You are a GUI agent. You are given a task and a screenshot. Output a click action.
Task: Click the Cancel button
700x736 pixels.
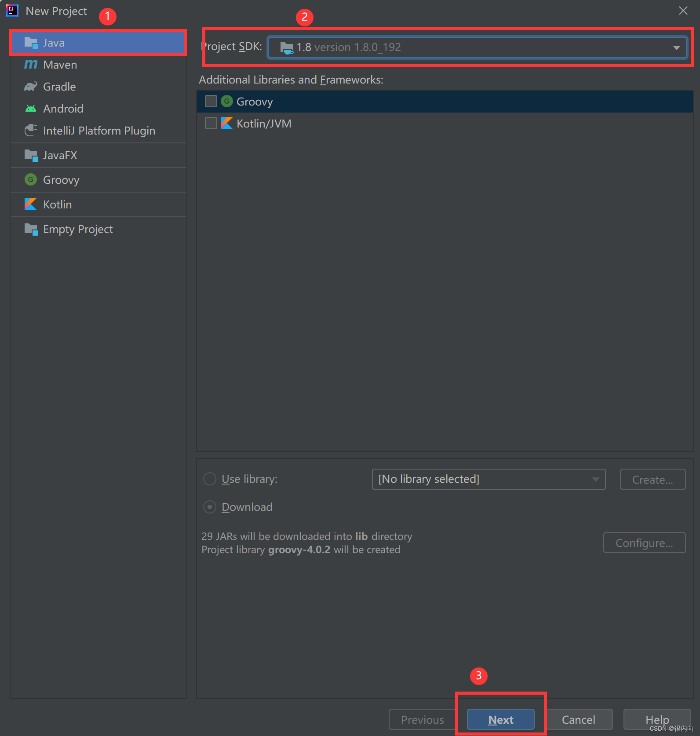579,719
